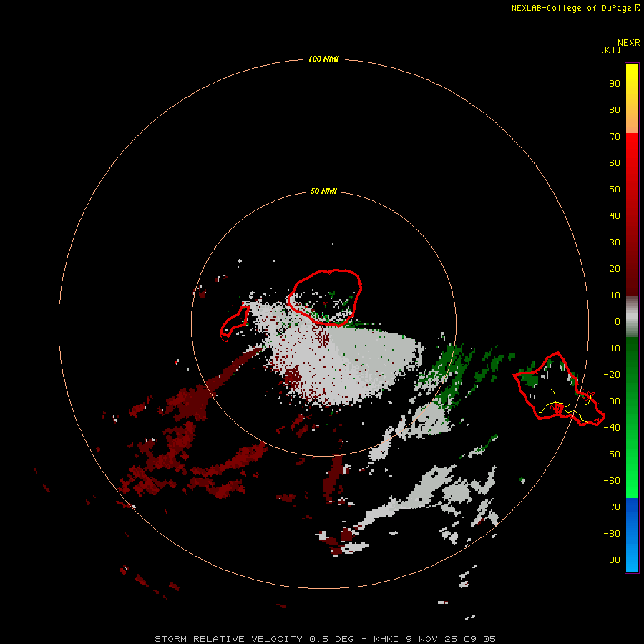This screenshot has width=644, height=644.
Task: Click the '40' value on the velocity scale
Action: pos(615,215)
